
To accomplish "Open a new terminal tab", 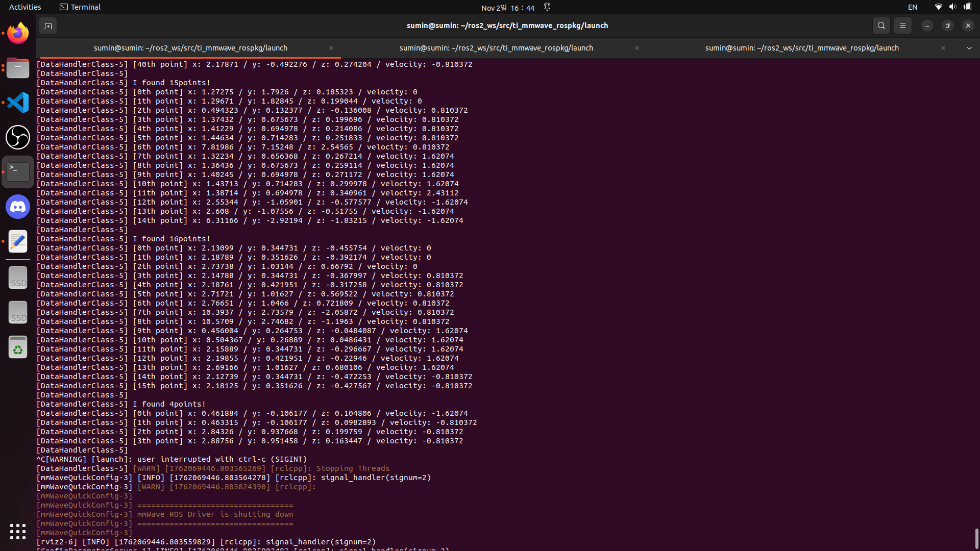I will [48, 26].
